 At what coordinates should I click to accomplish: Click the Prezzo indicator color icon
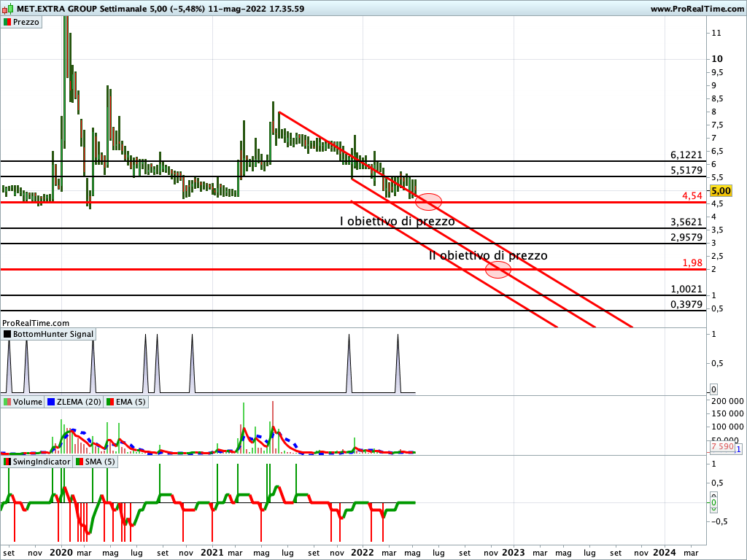[x=7, y=22]
